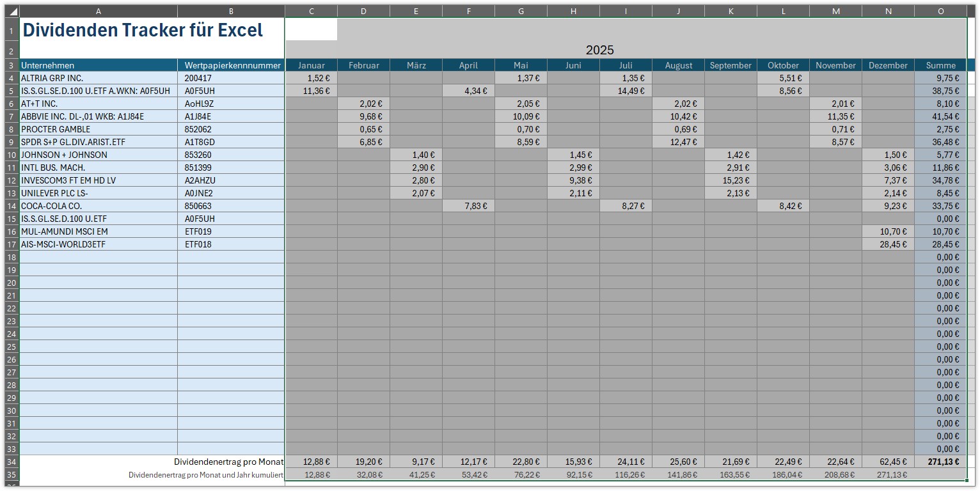This screenshot has width=980, height=491.
Task: Click the ALTRIA GRP INC. cell
Action: click(99, 78)
